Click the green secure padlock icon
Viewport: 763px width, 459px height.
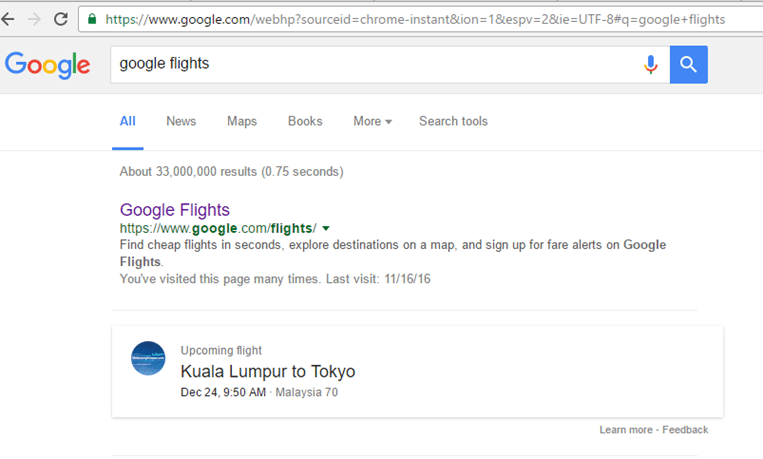point(92,19)
